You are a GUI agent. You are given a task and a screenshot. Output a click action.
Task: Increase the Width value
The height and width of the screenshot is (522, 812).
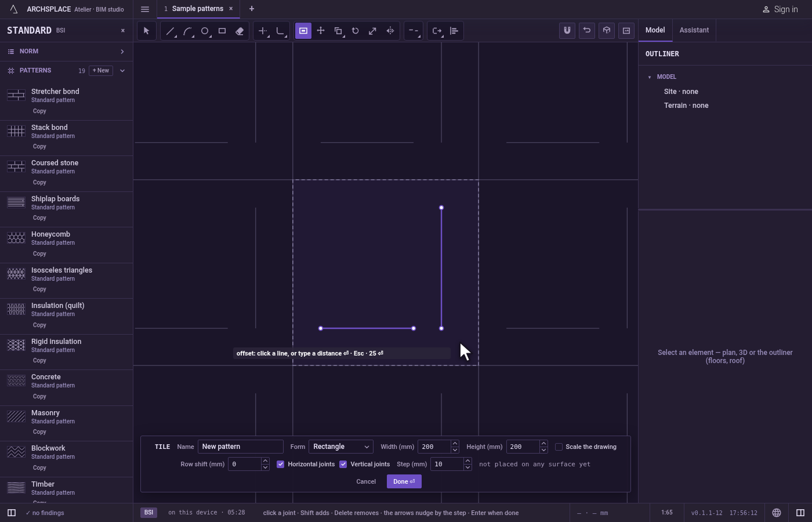coord(455,444)
